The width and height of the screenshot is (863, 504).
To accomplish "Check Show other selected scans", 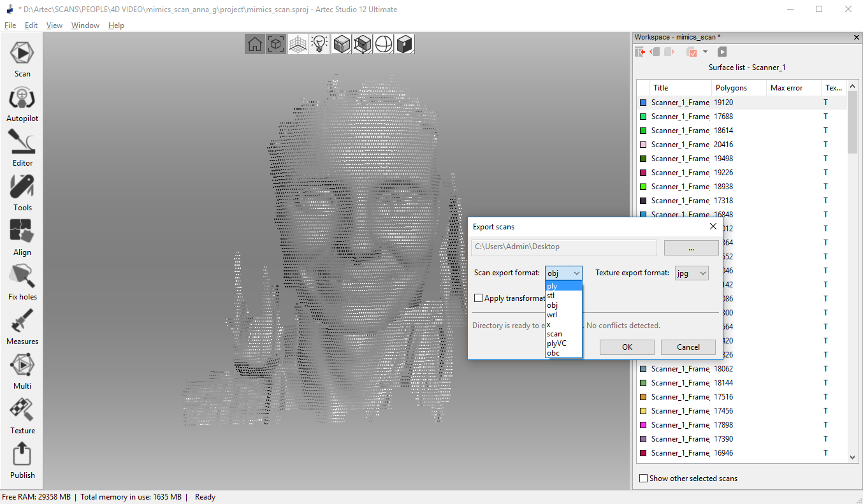I will click(643, 479).
